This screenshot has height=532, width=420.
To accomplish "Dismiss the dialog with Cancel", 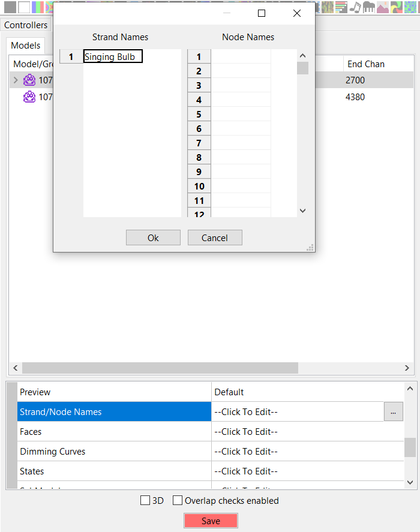I will (x=215, y=238).
